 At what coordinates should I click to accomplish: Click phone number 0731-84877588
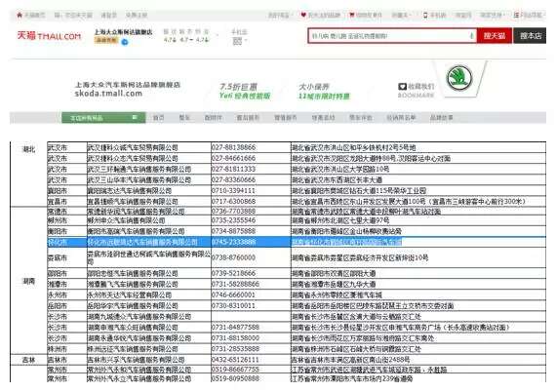(x=235, y=327)
